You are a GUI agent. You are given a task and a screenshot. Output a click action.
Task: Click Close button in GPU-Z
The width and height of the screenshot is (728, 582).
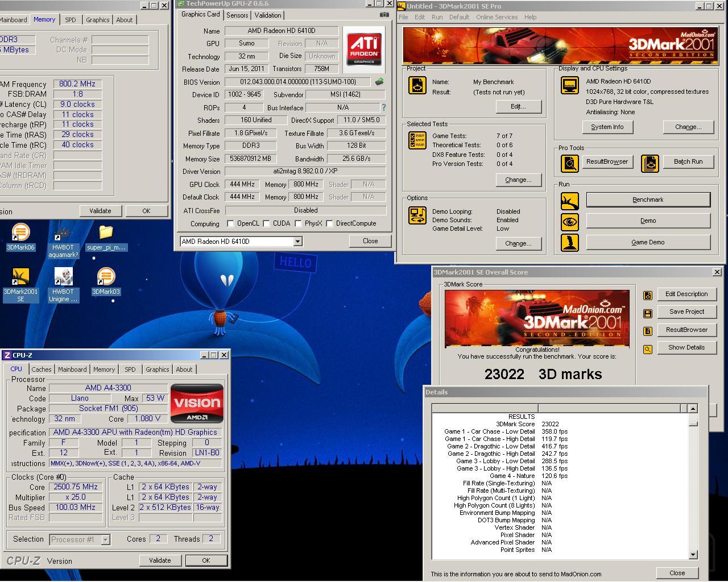(x=370, y=241)
